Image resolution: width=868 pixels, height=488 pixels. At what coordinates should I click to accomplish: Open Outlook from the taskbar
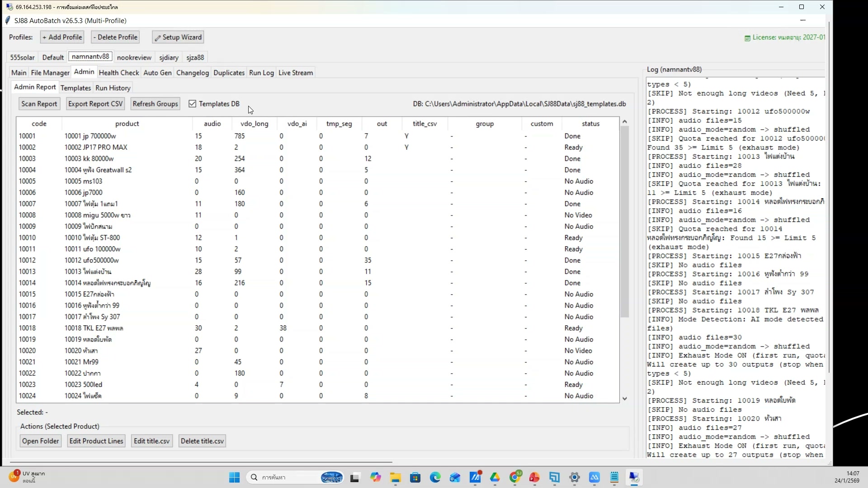coord(455,478)
